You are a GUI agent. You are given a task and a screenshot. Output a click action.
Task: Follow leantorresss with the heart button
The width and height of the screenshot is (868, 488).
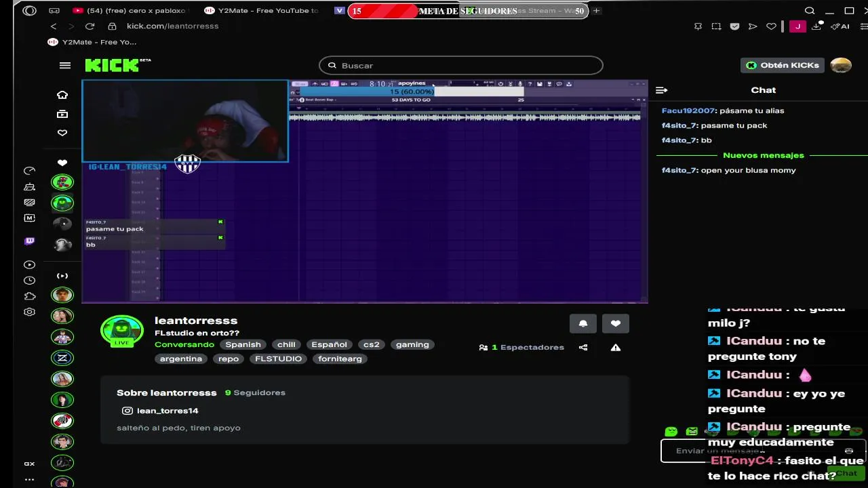click(616, 324)
